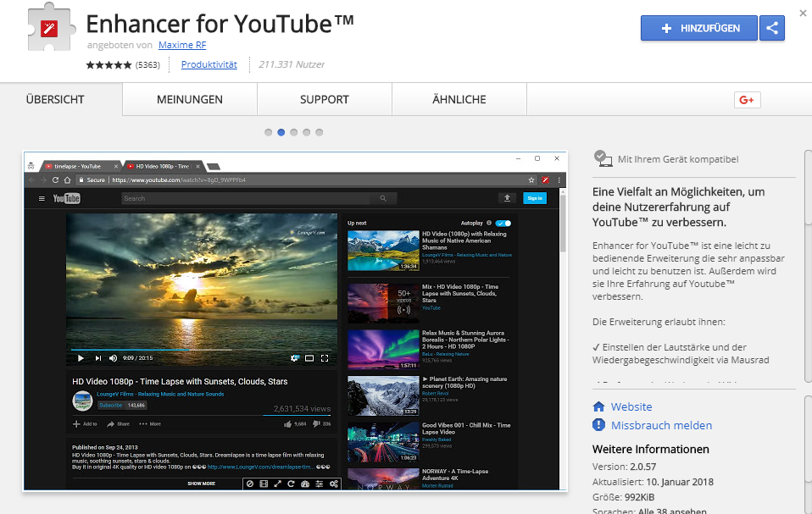This screenshot has height=514, width=812.
Task: Select the third screenshot carousel dot
Action: pyautogui.click(x=294, y=132)
